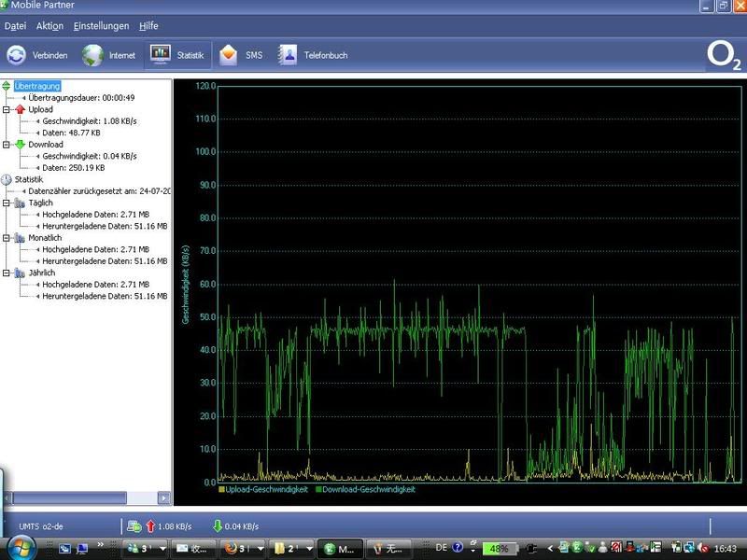Click the red upload arrow in status bar
The width and height of the screenshot is (747, 560).
point(151,526)
